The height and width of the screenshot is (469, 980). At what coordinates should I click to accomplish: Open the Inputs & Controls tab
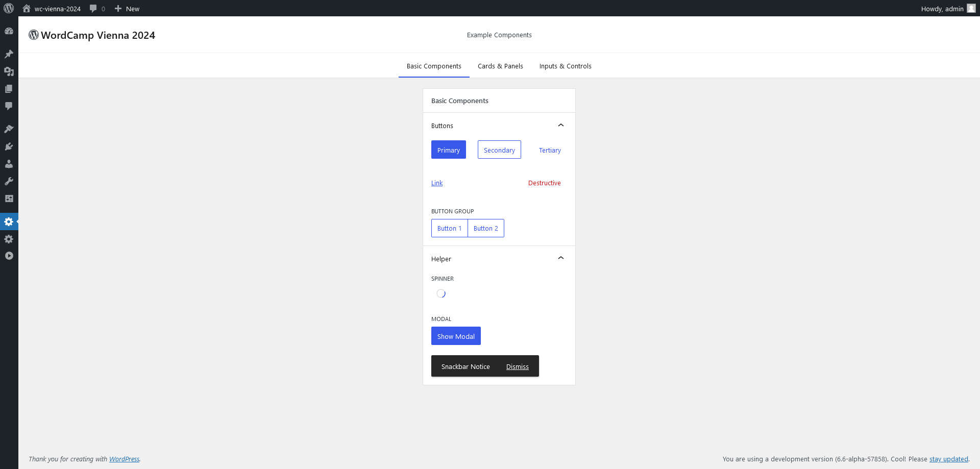565,66
